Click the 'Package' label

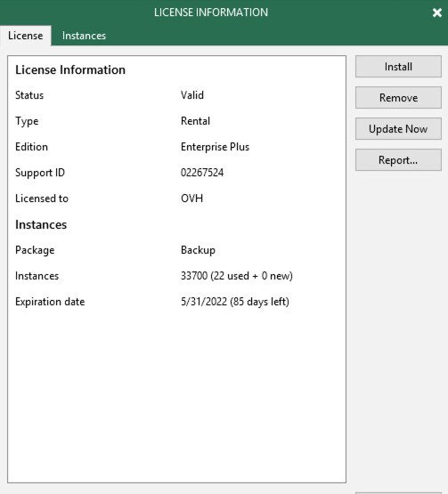coord(35,250)
